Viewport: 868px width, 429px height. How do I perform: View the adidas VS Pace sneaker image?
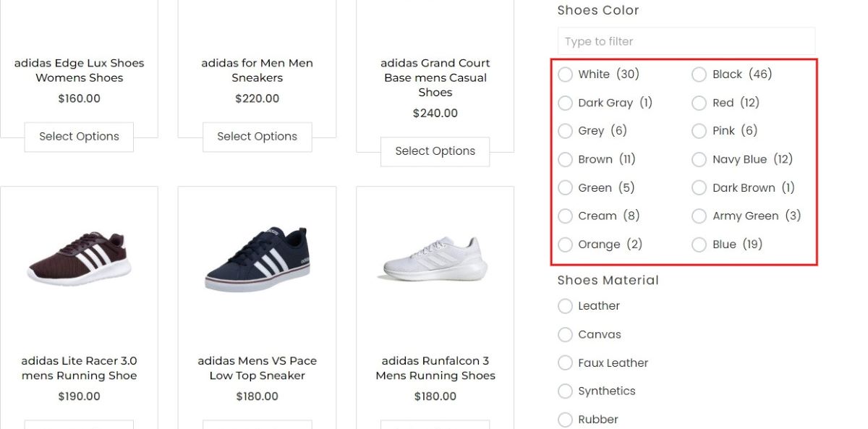click(258, 258)
